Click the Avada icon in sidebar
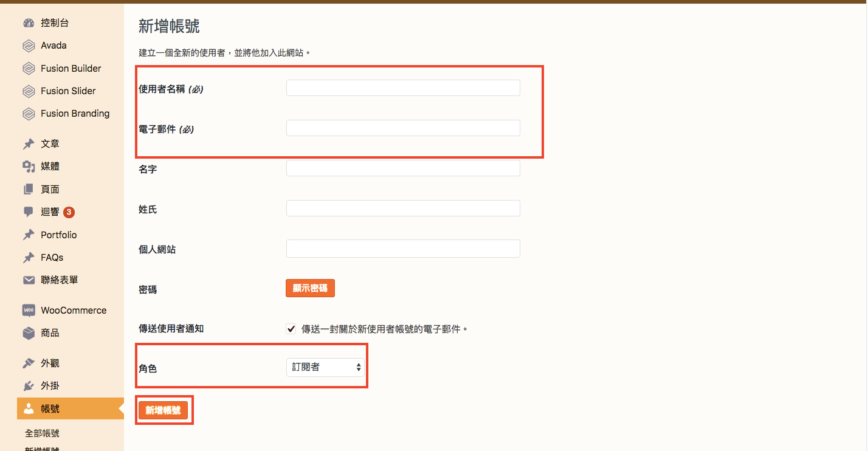Image resolution: width=868 pixels, height=451 pixels. pyautogui.click(x=29, y=46)
